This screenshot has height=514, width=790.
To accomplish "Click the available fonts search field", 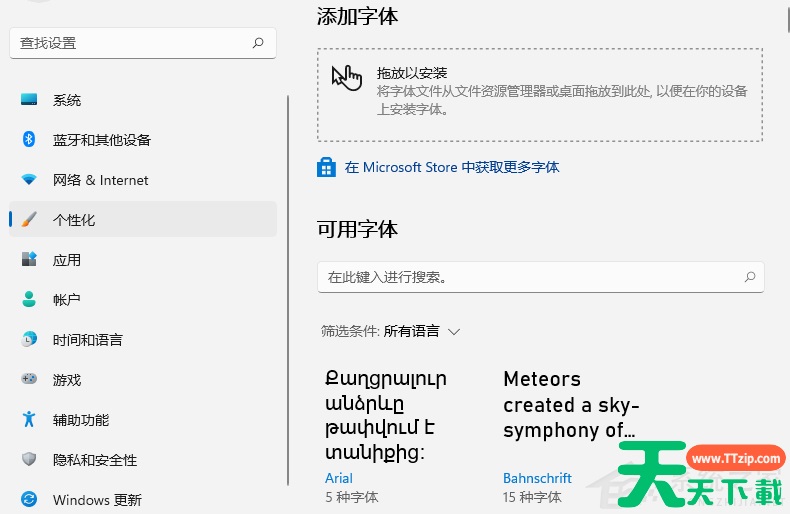I will [x=541, y=277].
